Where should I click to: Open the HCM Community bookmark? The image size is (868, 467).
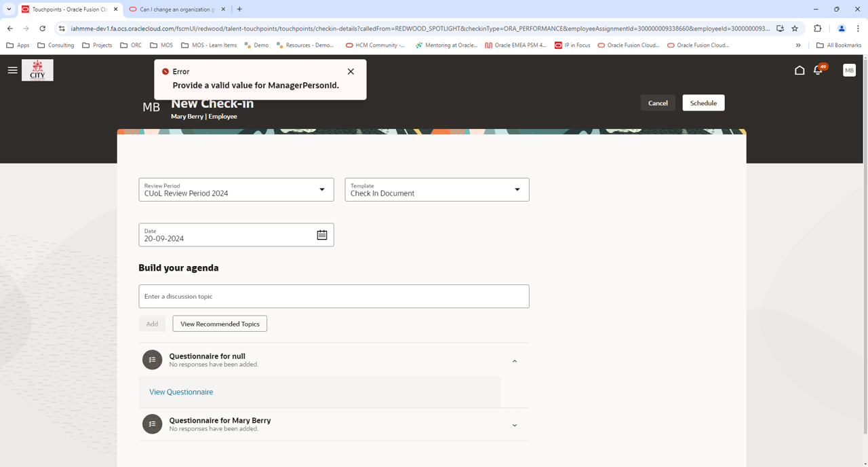pos(376,45)
